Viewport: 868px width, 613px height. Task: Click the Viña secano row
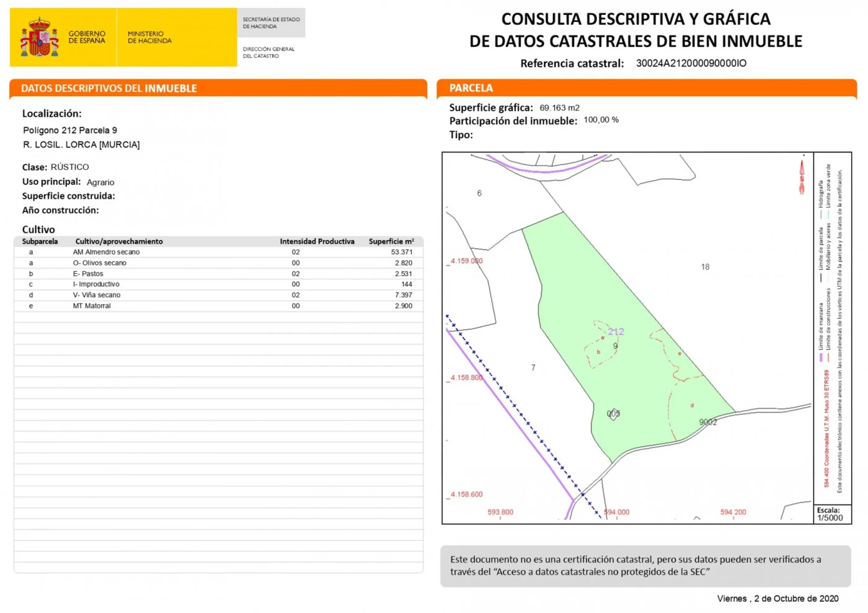click(x=218, y=295)
